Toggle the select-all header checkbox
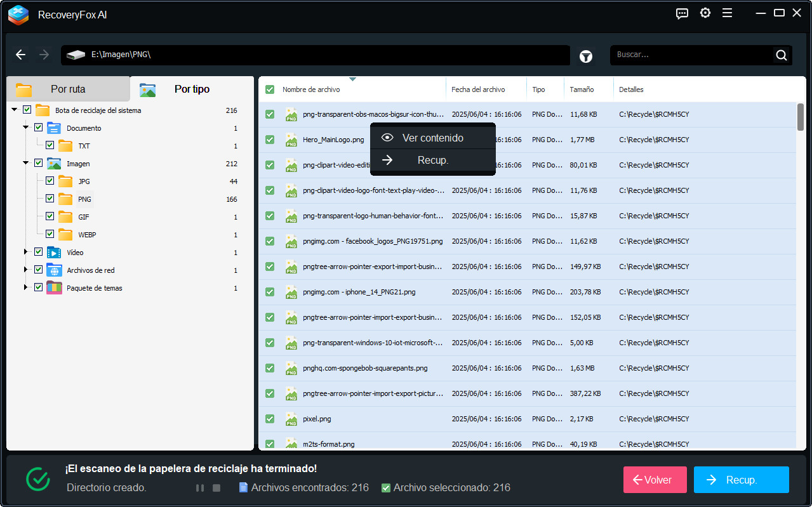 pyautogui.click(x=270, y=89)
